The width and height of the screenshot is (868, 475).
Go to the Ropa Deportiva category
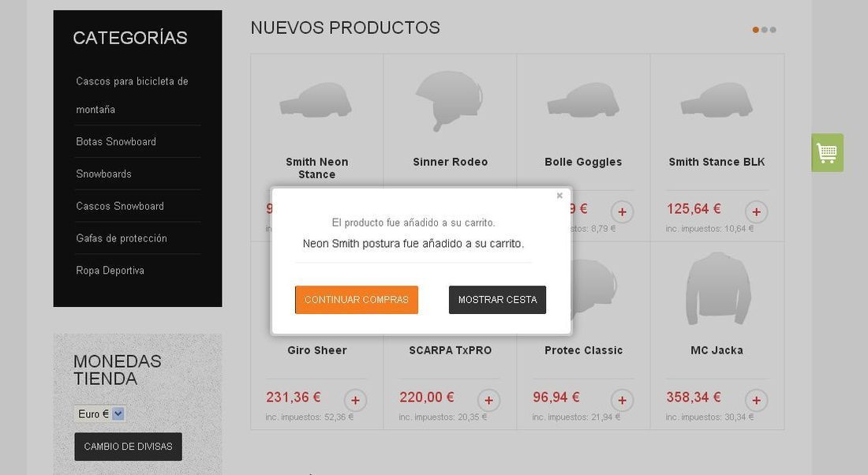coord(110,270)
